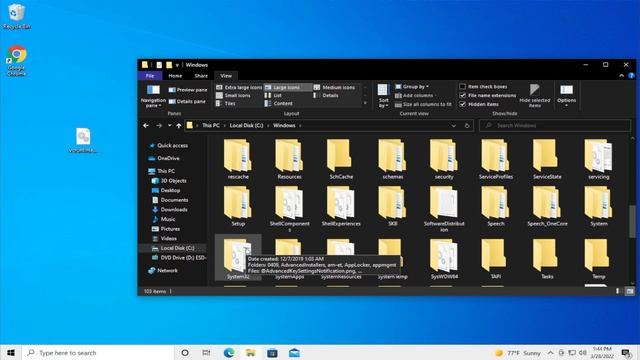
Task: Select the SKB folder
Action: point(393,207)
